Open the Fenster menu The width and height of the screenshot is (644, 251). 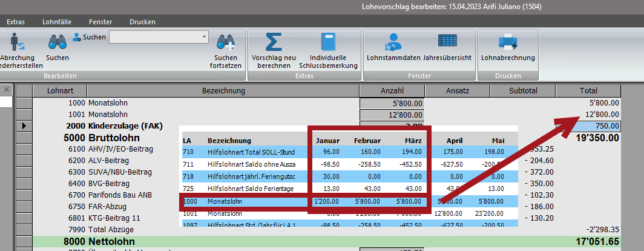coord(100,22)
